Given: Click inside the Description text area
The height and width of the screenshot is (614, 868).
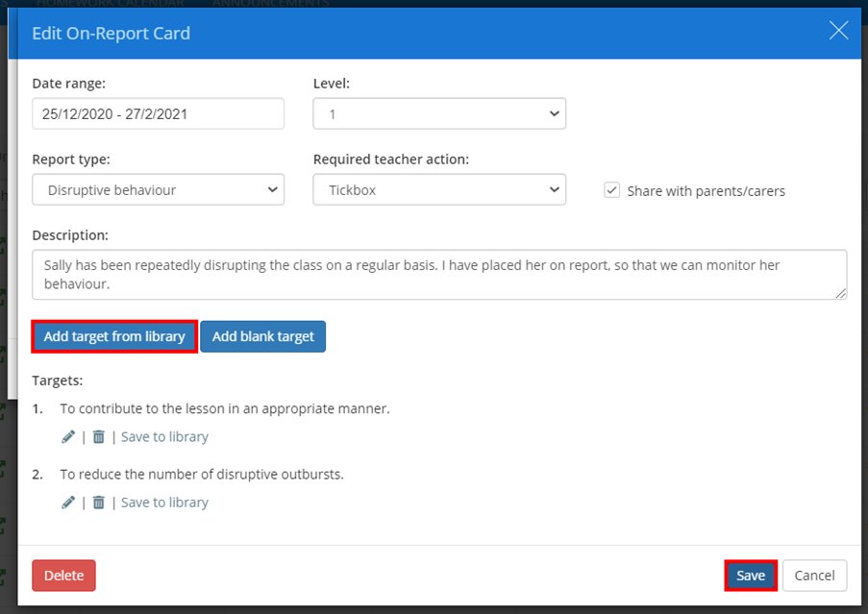Looking at the screenshot, I should coord(438,274).
